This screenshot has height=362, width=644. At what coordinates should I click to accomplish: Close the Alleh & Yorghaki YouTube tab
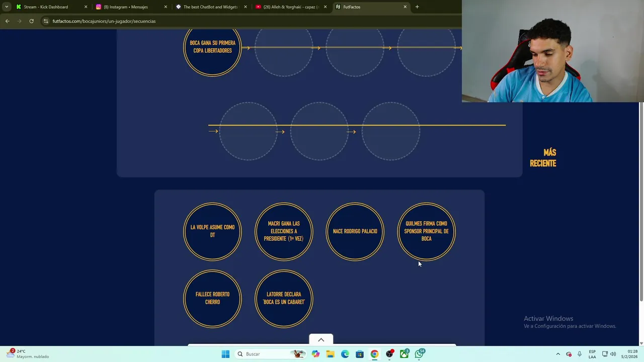(325, 7)
